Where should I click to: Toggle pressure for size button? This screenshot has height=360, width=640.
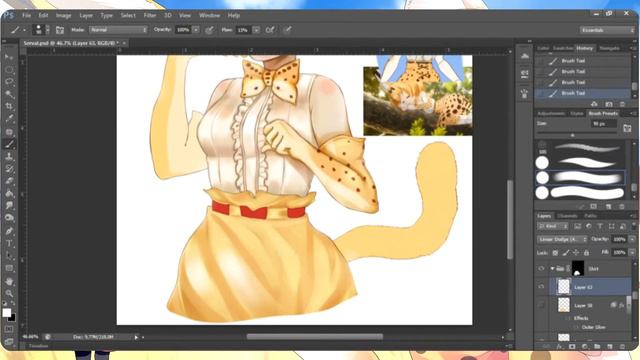(x=288, y=30)
